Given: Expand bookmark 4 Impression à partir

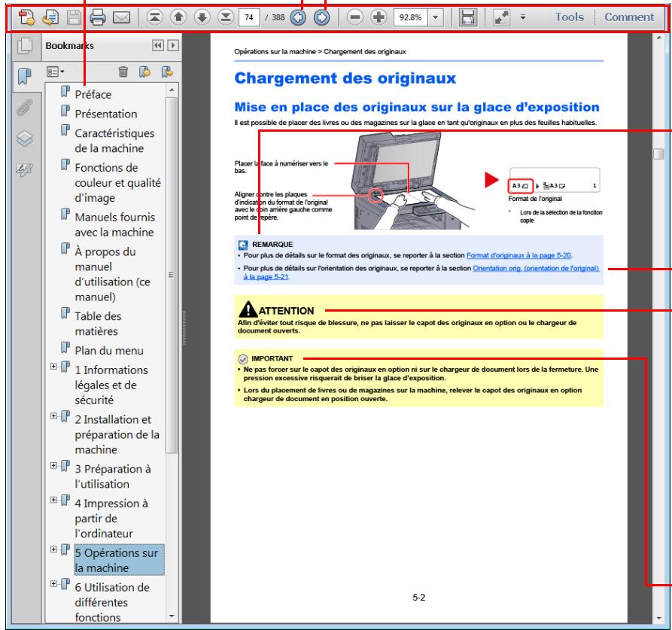Looking at the screenshot, I should pyautogui.click(x=53, y=500).
